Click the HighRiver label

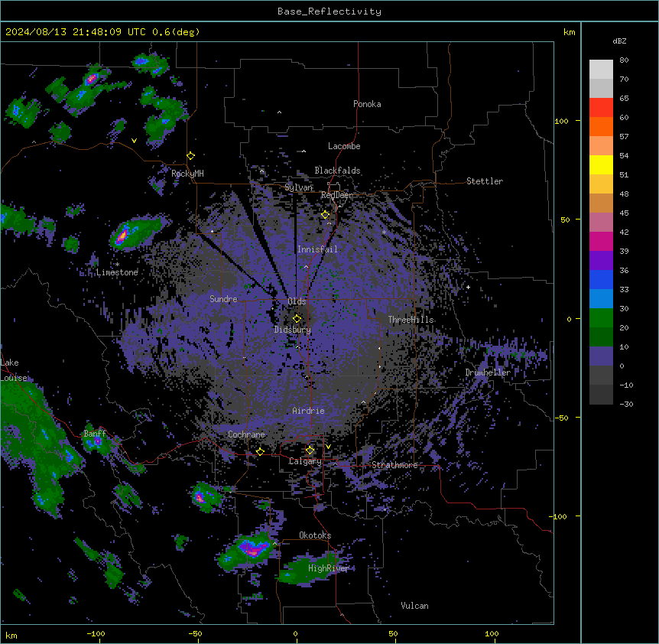(x=329, y=568)
